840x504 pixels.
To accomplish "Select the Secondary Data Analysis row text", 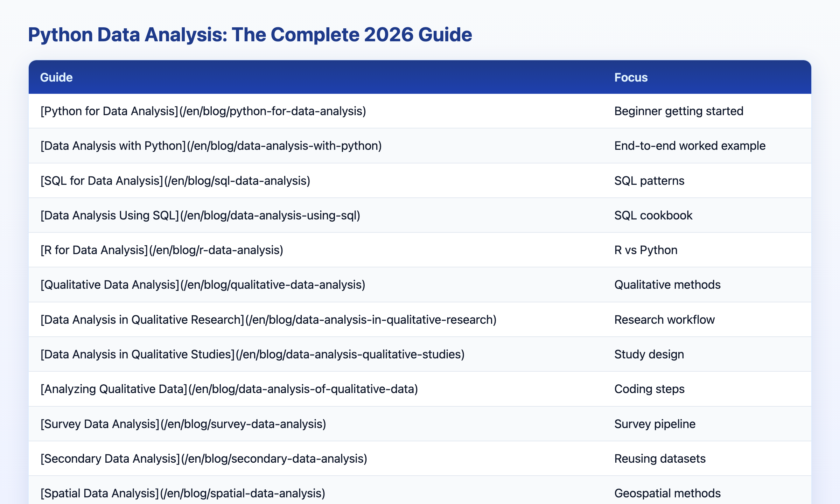I will point(204,458).
